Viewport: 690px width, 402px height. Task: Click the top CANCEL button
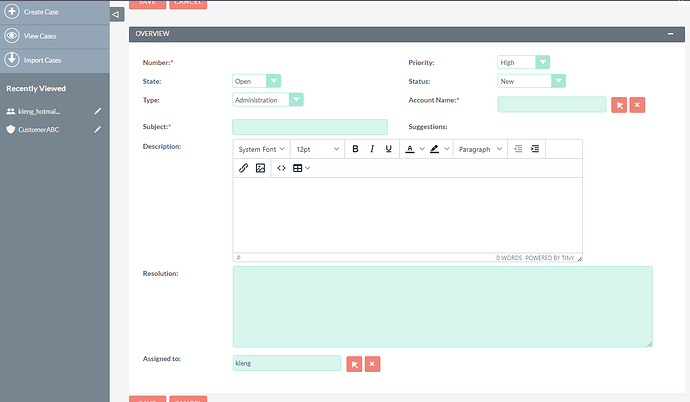[x=188, y=4]
